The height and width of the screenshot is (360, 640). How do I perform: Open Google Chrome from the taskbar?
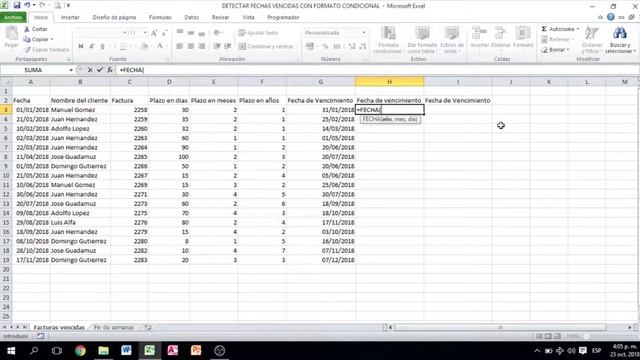pyautogui.click(x=80, y=351)
